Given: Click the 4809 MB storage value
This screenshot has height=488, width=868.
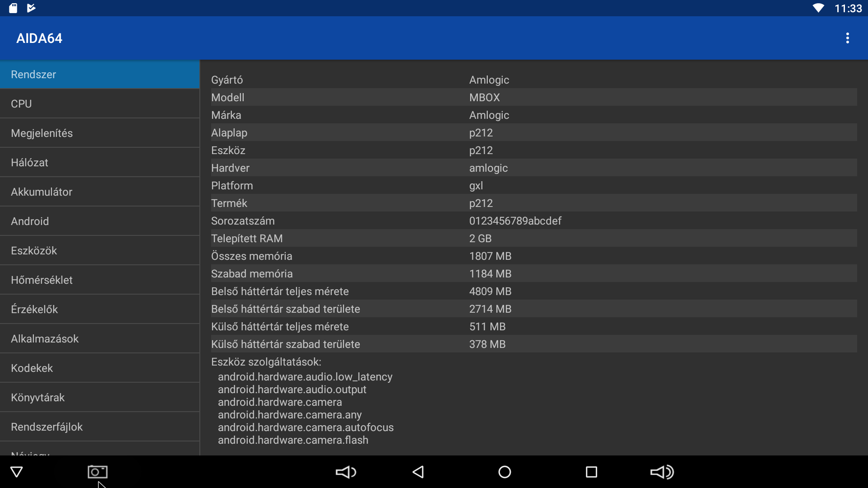Looking at the screenshot, I should click(491, 291).
